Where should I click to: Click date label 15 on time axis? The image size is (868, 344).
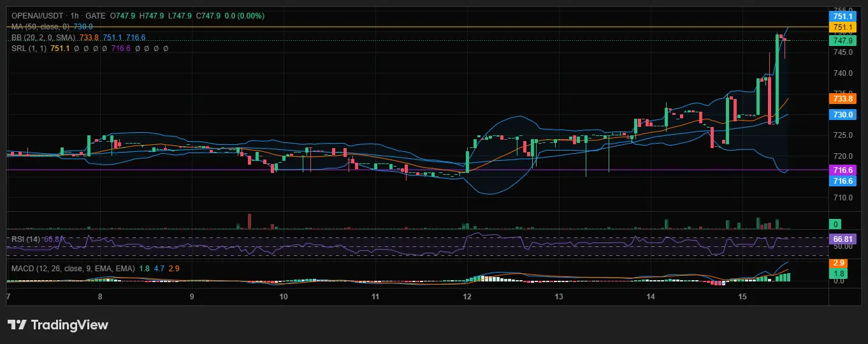tap(742, 297)
